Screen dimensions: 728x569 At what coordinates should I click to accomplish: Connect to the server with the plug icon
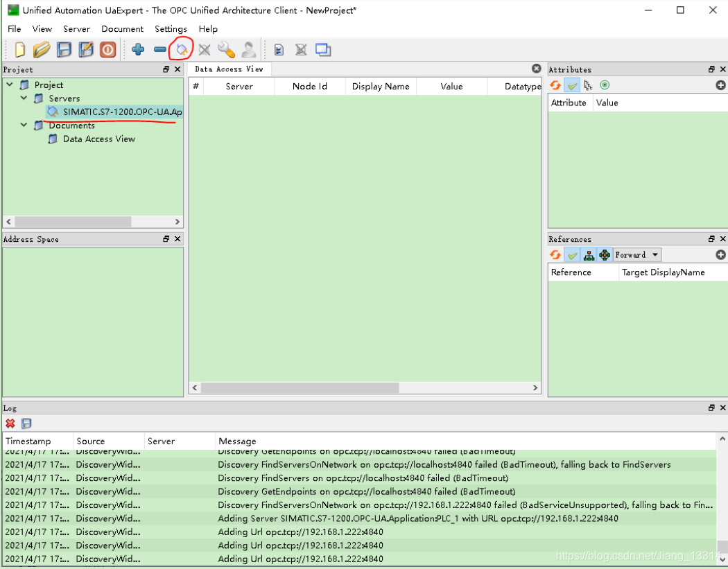pos(182,49)
